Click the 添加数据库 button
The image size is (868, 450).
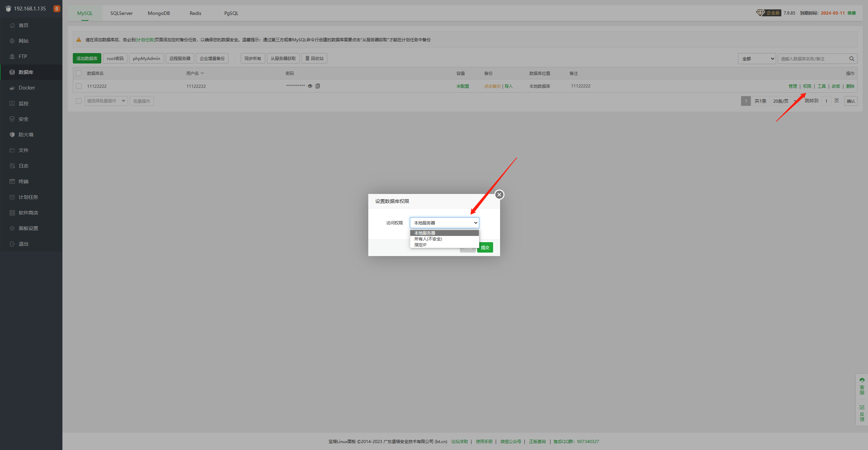click(x=87, y=58)
